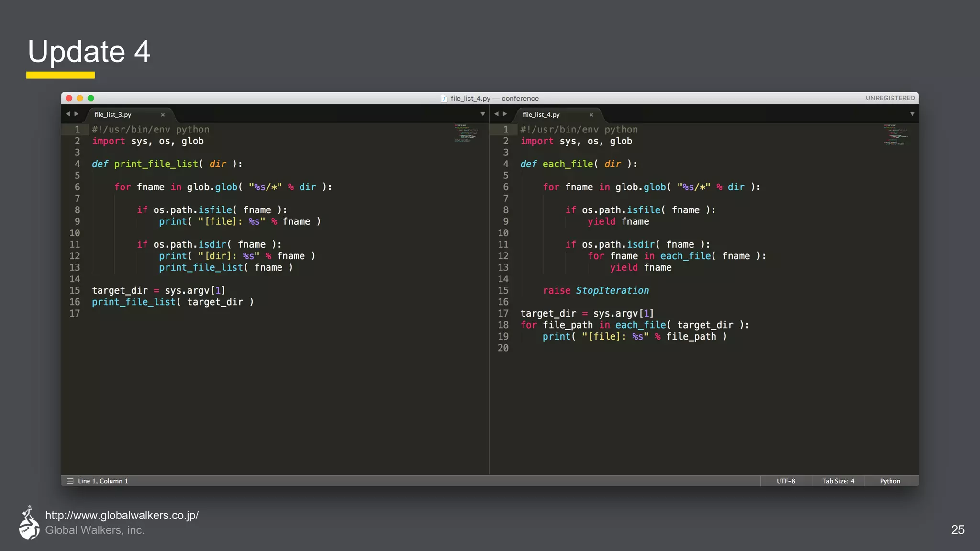Click the line 15 number in the right gutter
The height and width of the screenshot is (551, 980).
click(x=503, y=290)
